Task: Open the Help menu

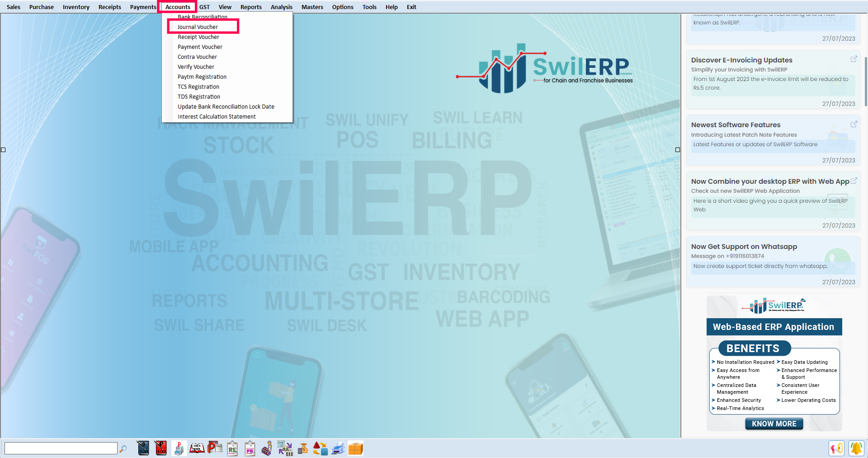Action: click(392, 7)
